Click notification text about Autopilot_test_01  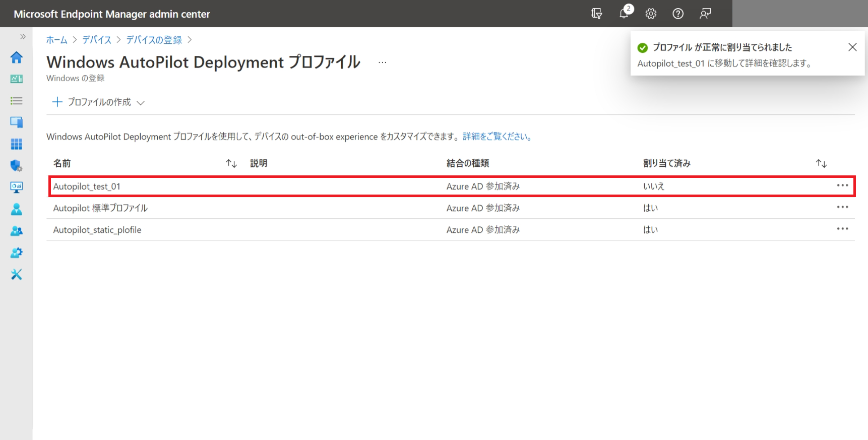tap(725, 64)
